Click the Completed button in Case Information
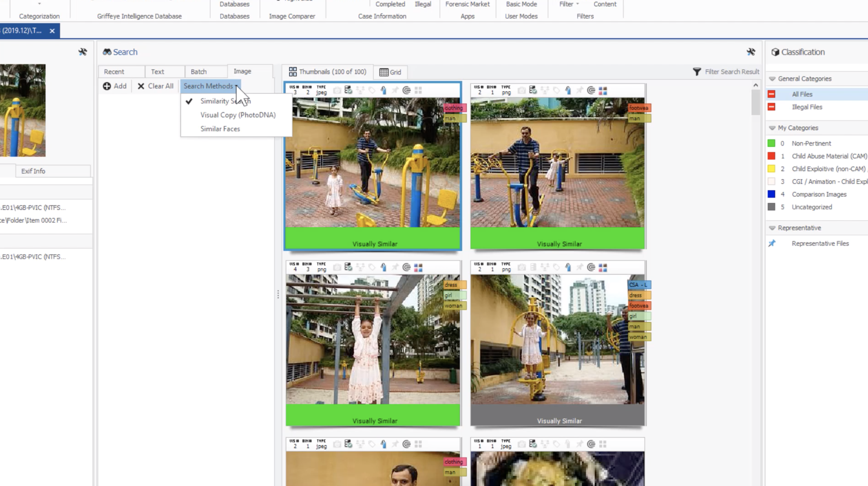 click(x=390, y=4)
